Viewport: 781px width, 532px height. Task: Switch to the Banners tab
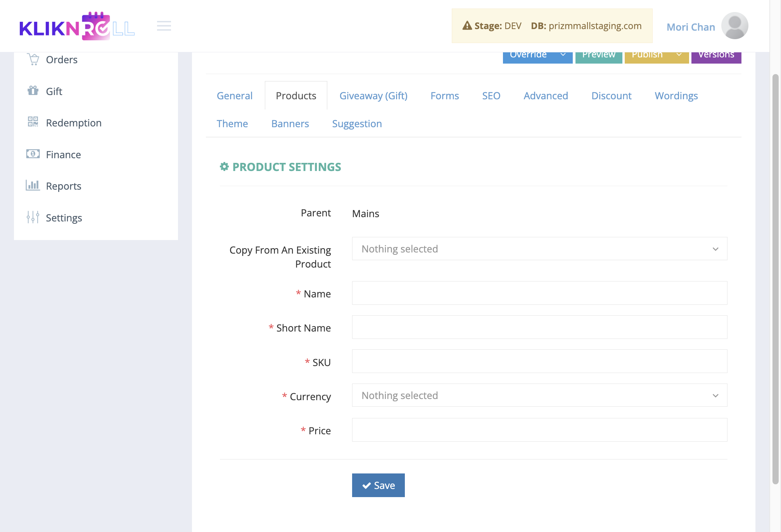click(x=290, y=123)
